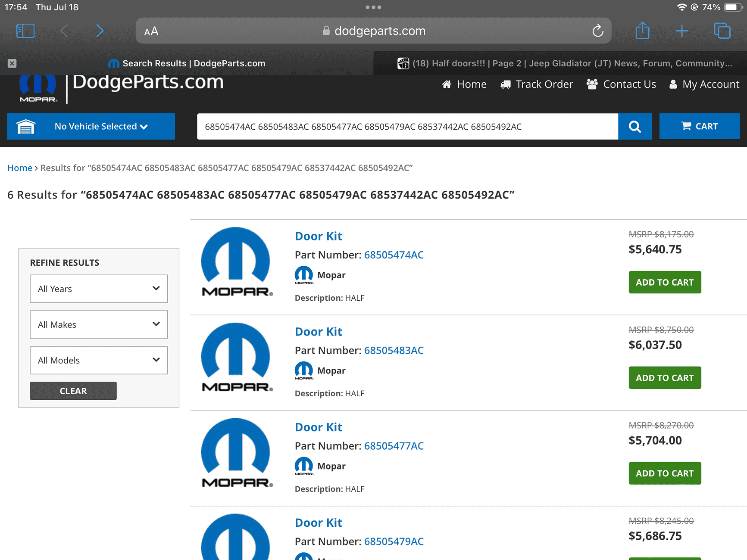Add Door Kit 68505483AC to cart
Image resolution: width=747 pixels, height=560 pixels.
(x=665, y=378)
